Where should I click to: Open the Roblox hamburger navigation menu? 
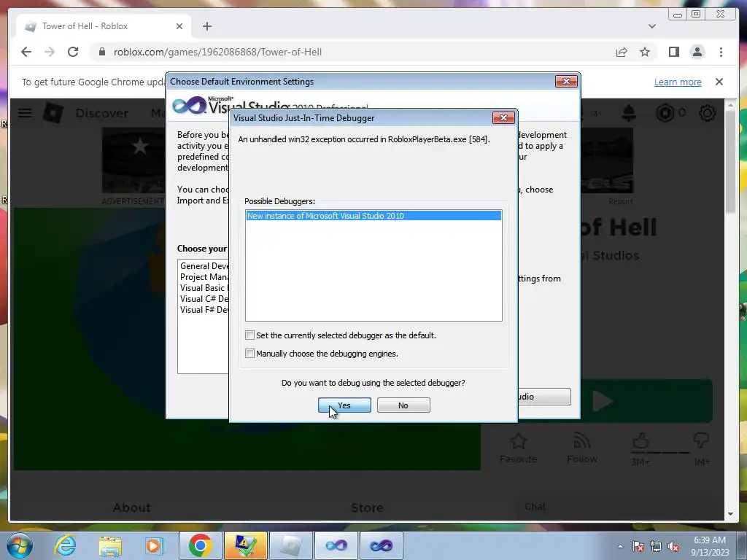coord(25,113)
